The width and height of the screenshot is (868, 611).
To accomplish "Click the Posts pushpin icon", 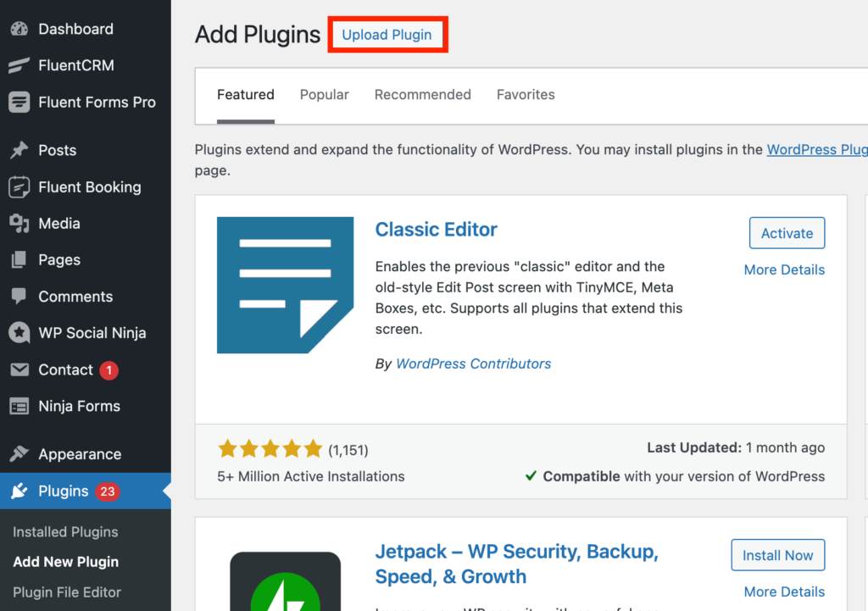I will 19,150.
